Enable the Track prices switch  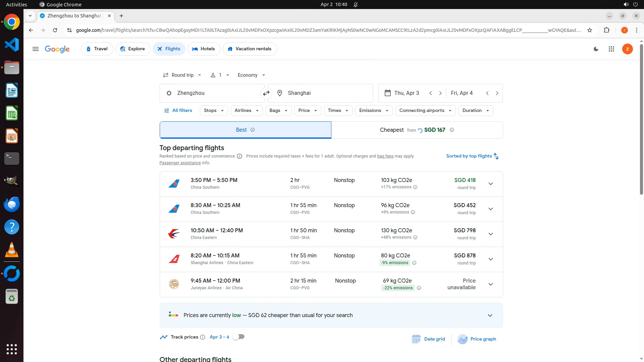(238, 337)
